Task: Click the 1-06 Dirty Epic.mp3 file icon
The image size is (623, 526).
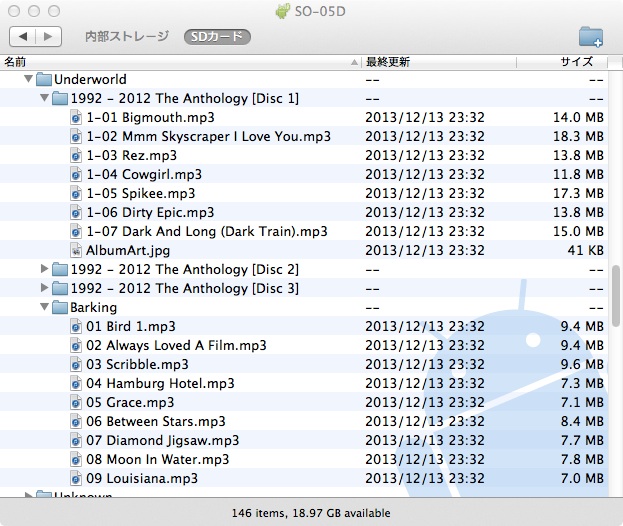Action: (x=76, y=213)
